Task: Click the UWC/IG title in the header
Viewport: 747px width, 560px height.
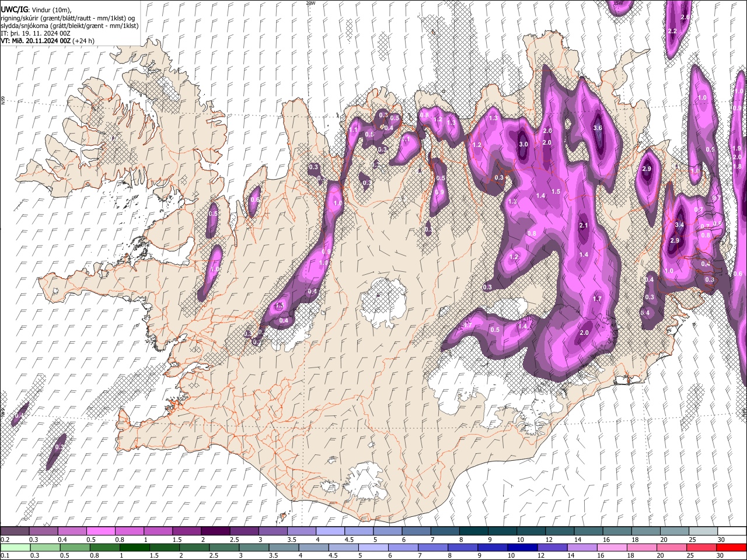Action: click(x=14, y=10)
